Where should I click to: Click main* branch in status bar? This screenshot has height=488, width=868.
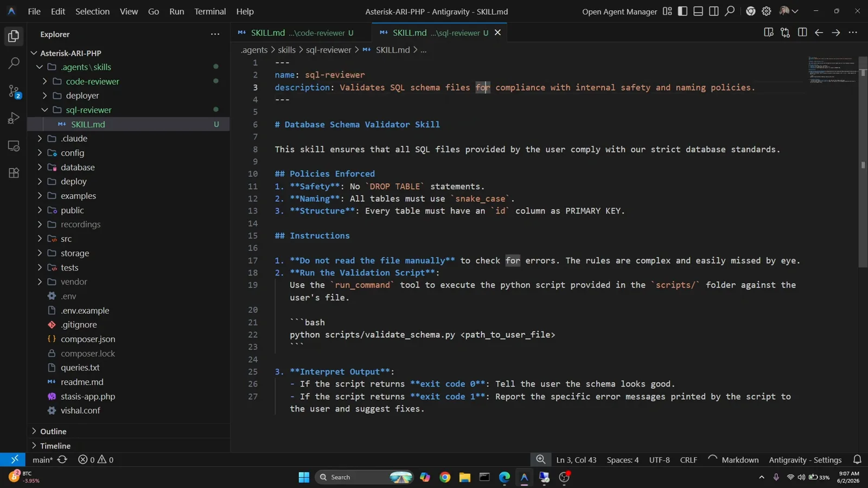tap(42, 460)
